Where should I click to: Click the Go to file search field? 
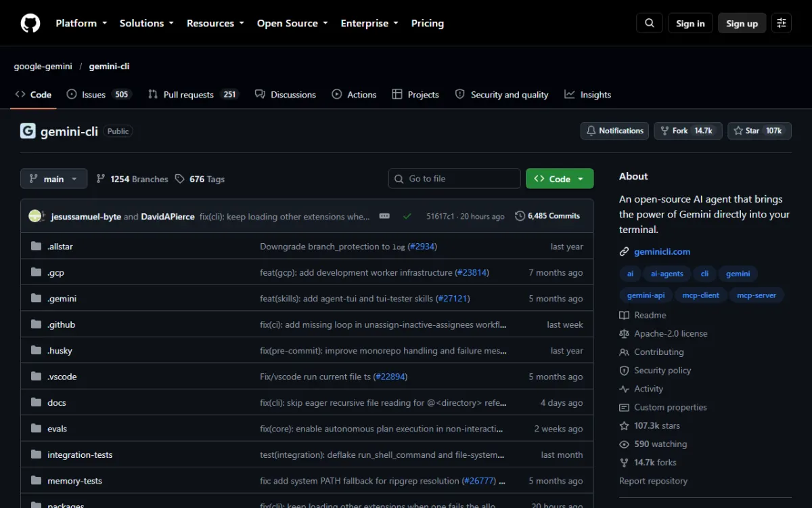coord(455,179)
